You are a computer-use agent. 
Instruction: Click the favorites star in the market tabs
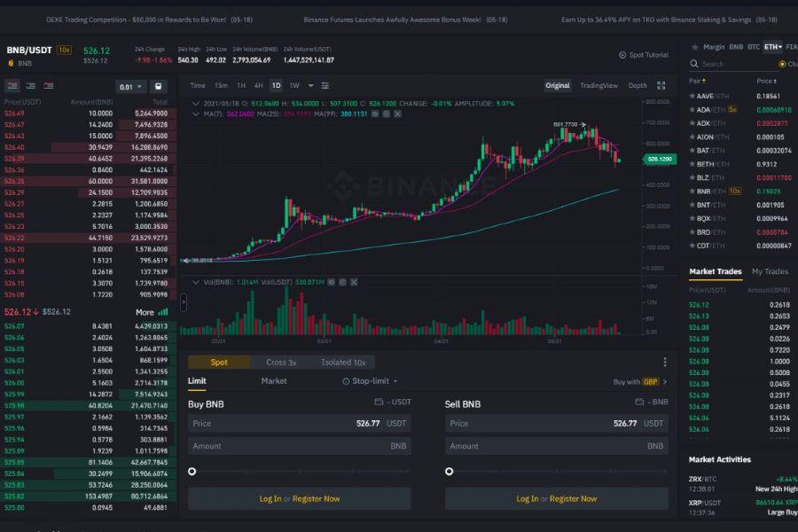[x=694, y=47]
